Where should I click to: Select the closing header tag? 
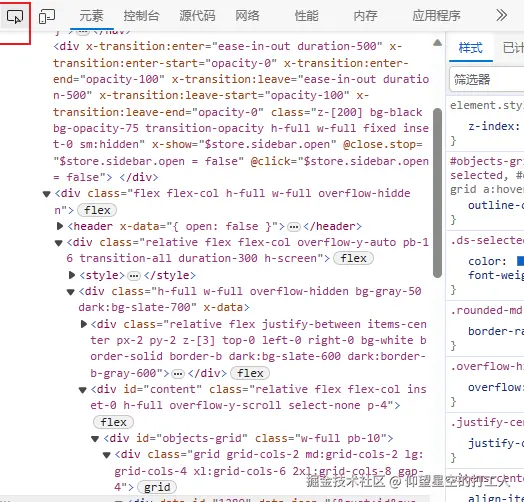(x=332, y=226)
